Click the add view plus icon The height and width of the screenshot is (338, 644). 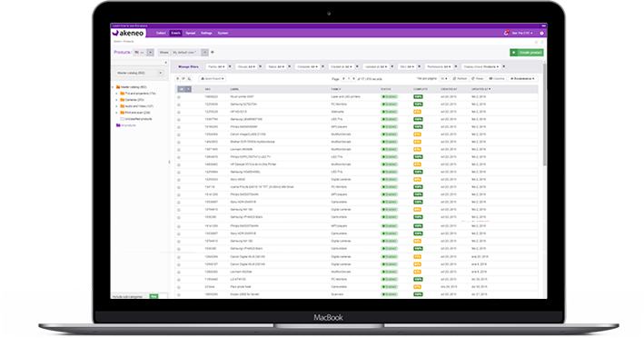[213, 52]
